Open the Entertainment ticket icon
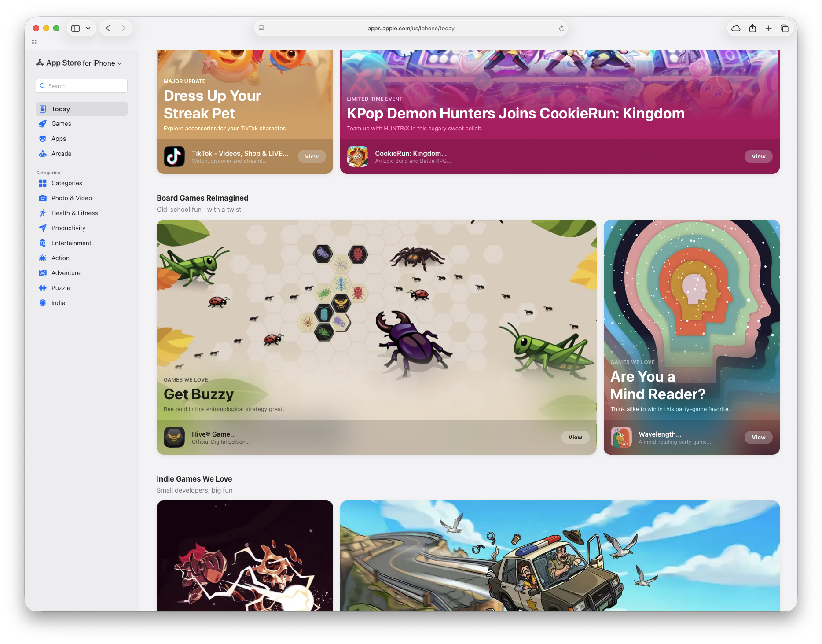The height and width of the screenshot is (644, 822). tap(43, 243)
